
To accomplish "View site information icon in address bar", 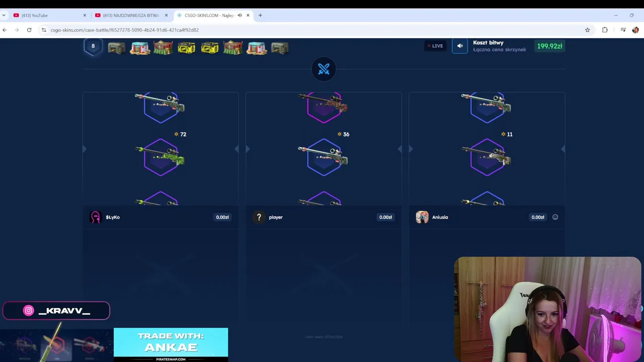I will (x=44, y=30).
